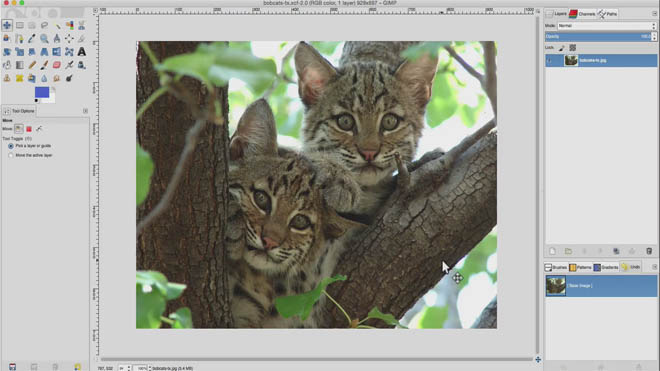This screenshot has width=660, height=371.
Task: Select the Dodge/Burn tool
Action: point(69,78)
